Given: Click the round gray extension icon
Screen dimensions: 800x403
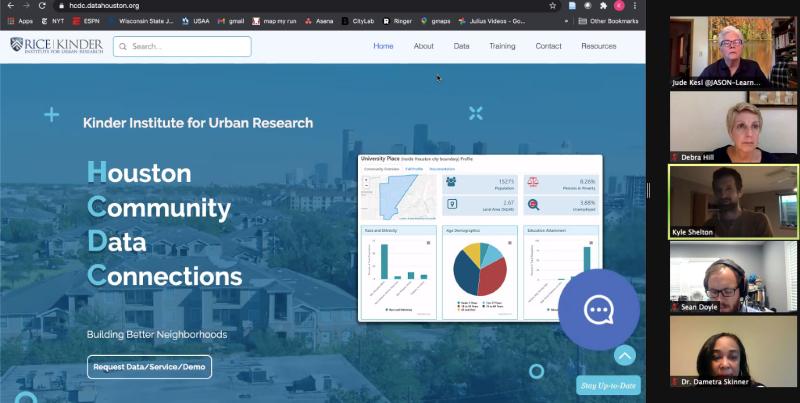Looking at the screenshot, I should [588, 6].
